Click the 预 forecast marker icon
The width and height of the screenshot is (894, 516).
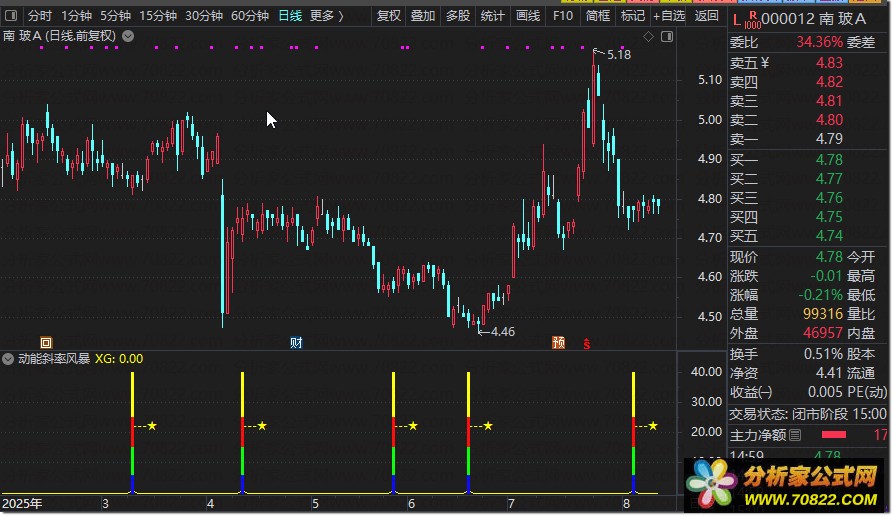(x=559, y=342)
